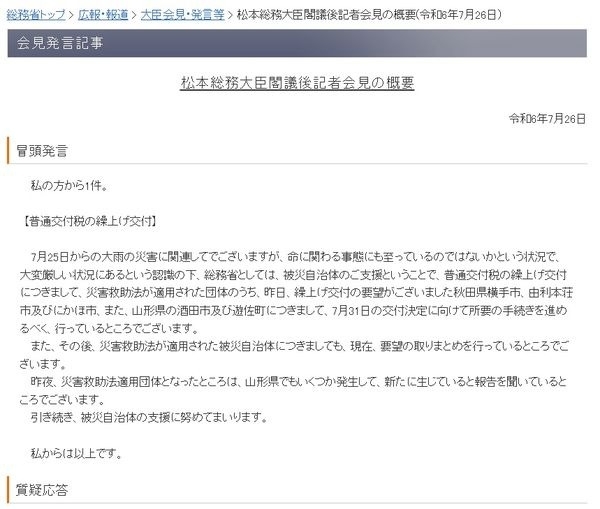Click the paragraph starting 昨夜、災害救助法適用団体
Viewport: 600px width, 509px height.
pos(293,390)
